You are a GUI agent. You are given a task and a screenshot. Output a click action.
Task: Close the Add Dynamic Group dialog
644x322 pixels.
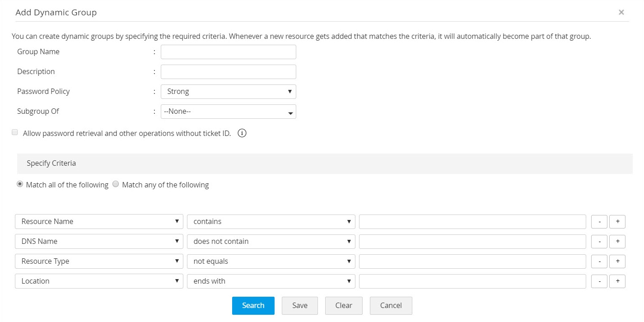pyautogui.click(x=621, y=13)
